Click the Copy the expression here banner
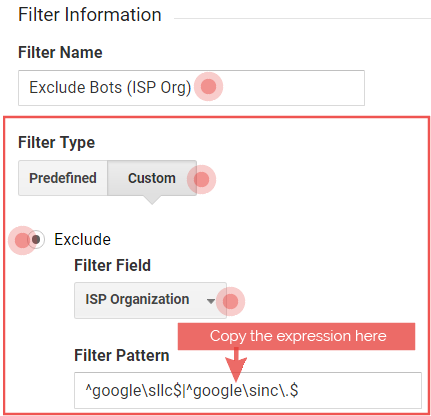The height and width of the screenshot is (416, 431). [296, 336]
